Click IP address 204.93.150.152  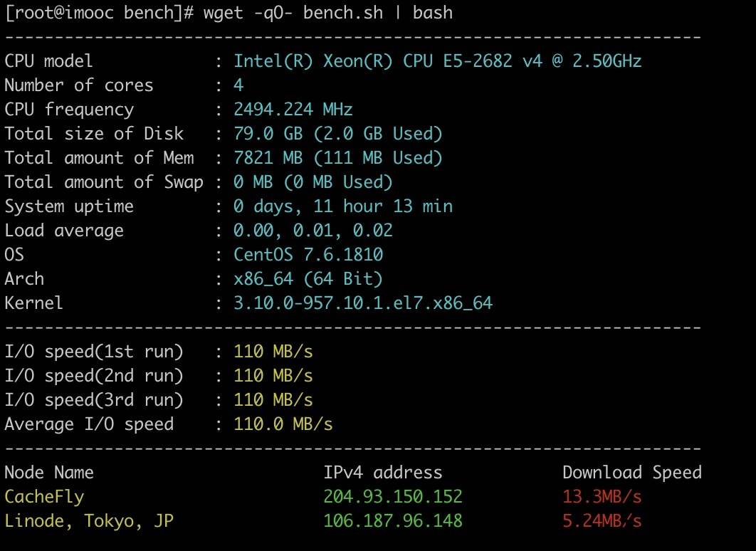[392, 497]
